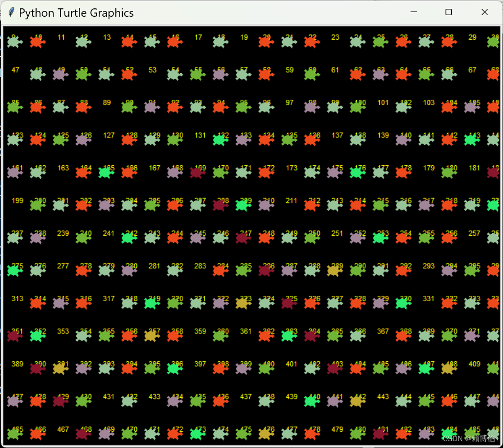
Task: Click the dark red turtle numbered 325
Action: click(x=288, y=303)
